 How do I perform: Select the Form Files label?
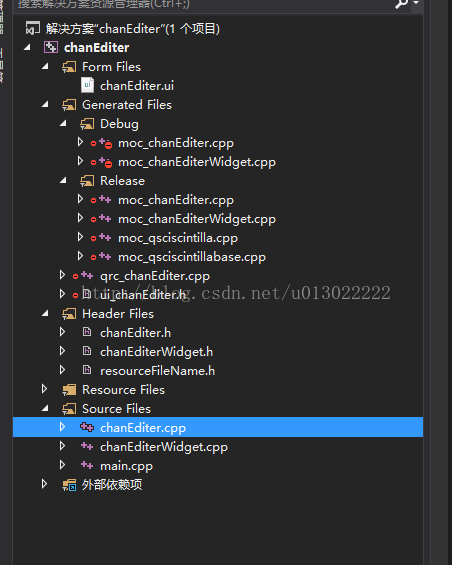111,67
